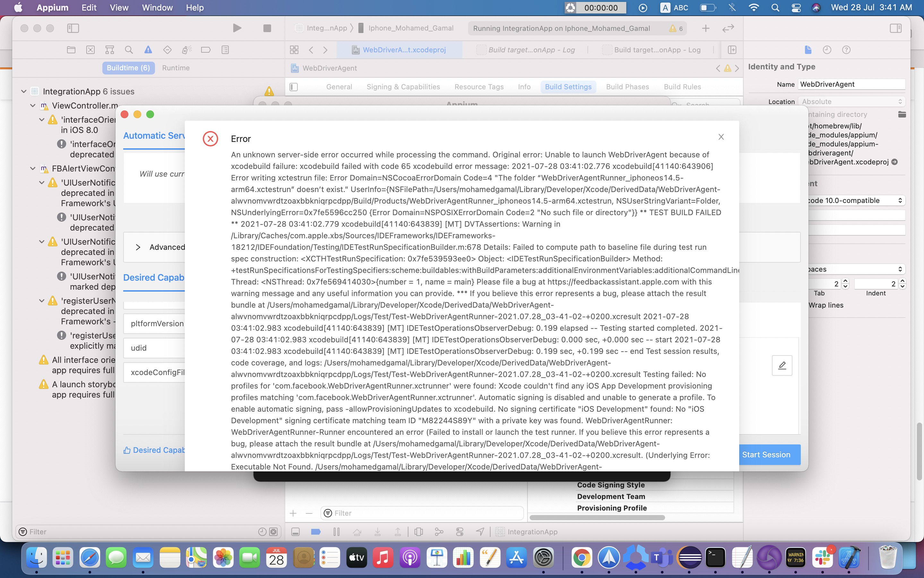Close the Appium Error dialog

pos(721,137)
